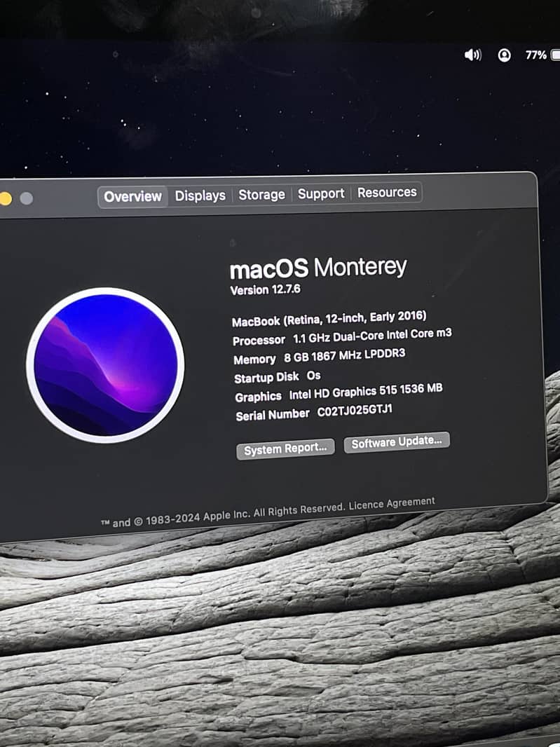Viewport: 560px width, 747px height.
Task: Open the System Report button
Action: [285, 448]
